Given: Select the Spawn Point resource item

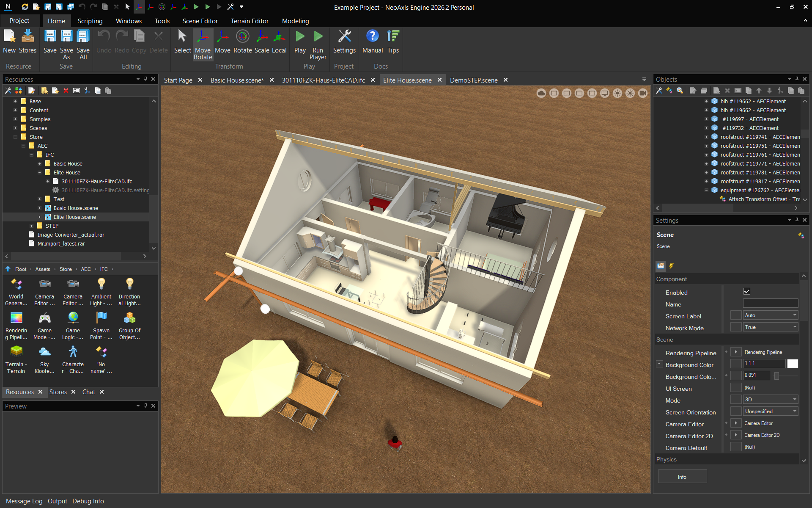Looking at the screenshot, I should click(x=101, y=326).
